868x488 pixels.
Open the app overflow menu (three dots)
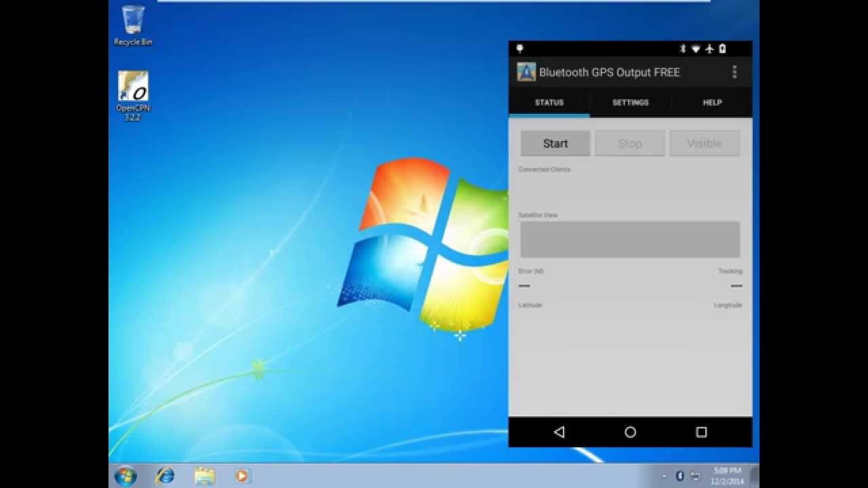pyautogui.click(x=734, y=72)
